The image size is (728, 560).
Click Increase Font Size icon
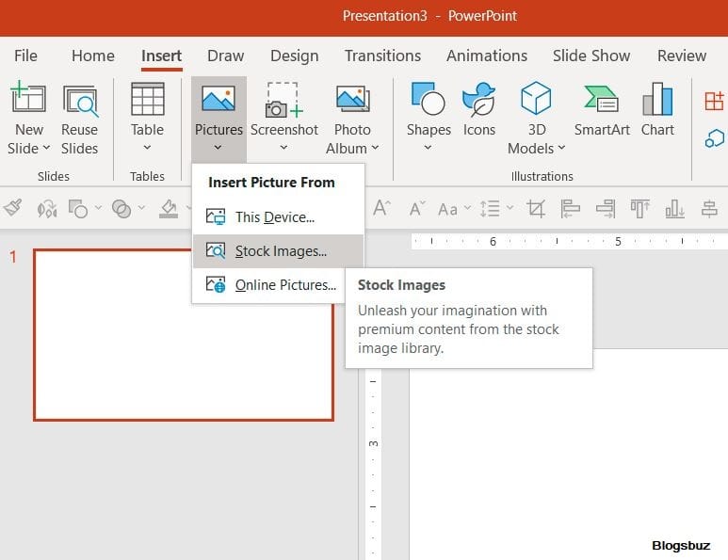point(382,208)
